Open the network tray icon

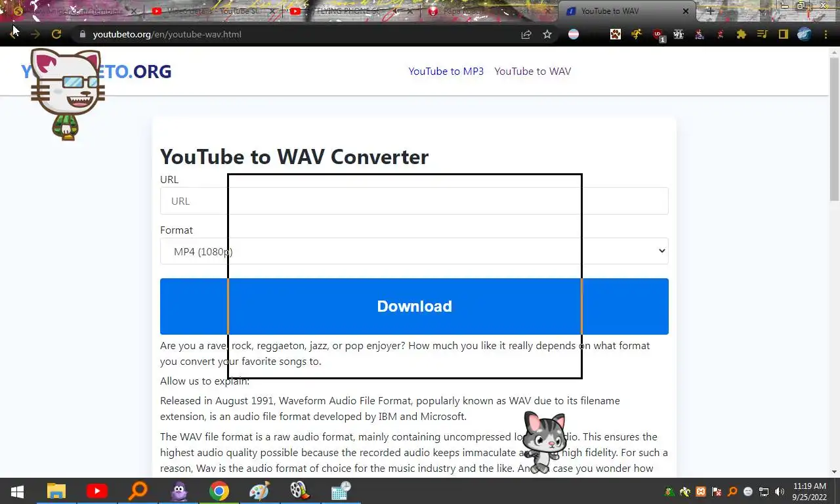(764, 492)
